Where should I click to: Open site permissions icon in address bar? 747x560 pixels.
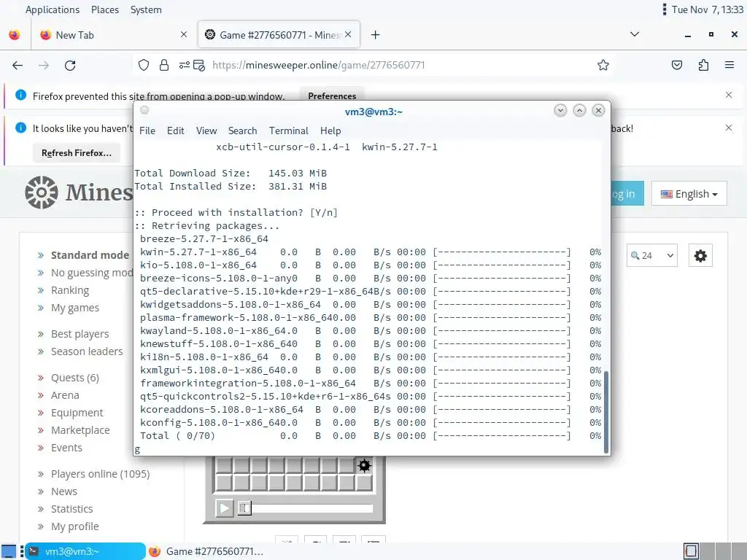(185, 65)
